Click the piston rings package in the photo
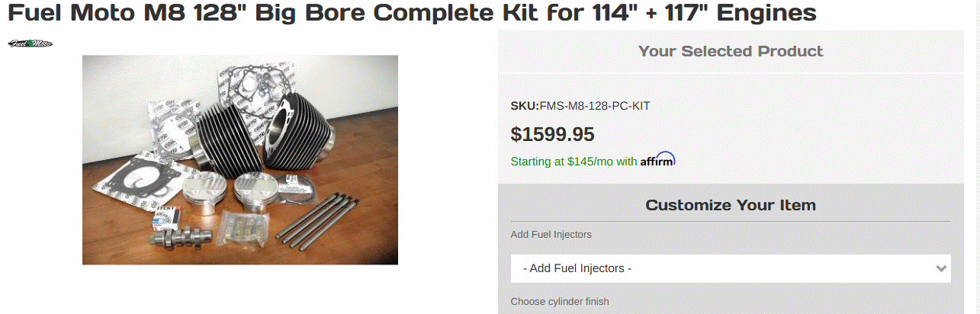 (296, 193)
